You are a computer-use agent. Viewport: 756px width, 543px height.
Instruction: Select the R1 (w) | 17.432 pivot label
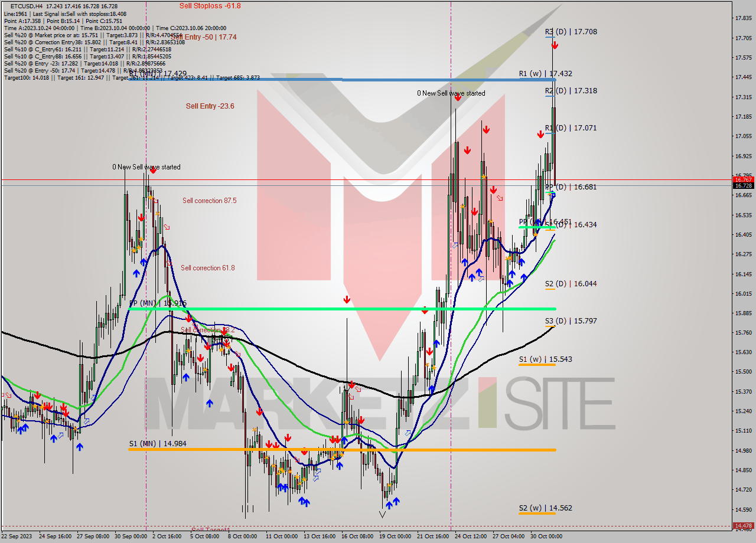(545, 74)
